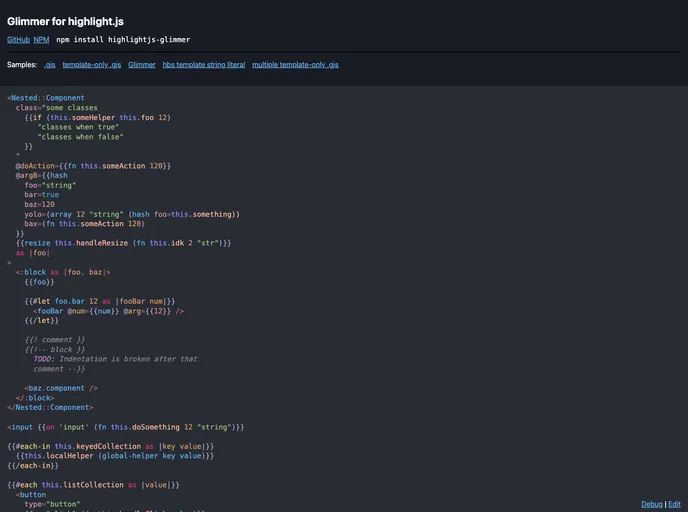
Task: Click the 'type="button"' line
Action: 52,504
